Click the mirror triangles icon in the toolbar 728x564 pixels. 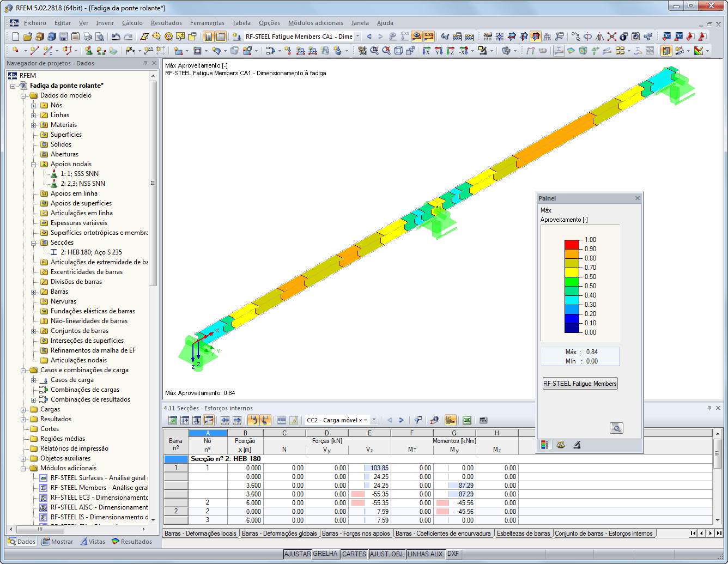[600, 37]
